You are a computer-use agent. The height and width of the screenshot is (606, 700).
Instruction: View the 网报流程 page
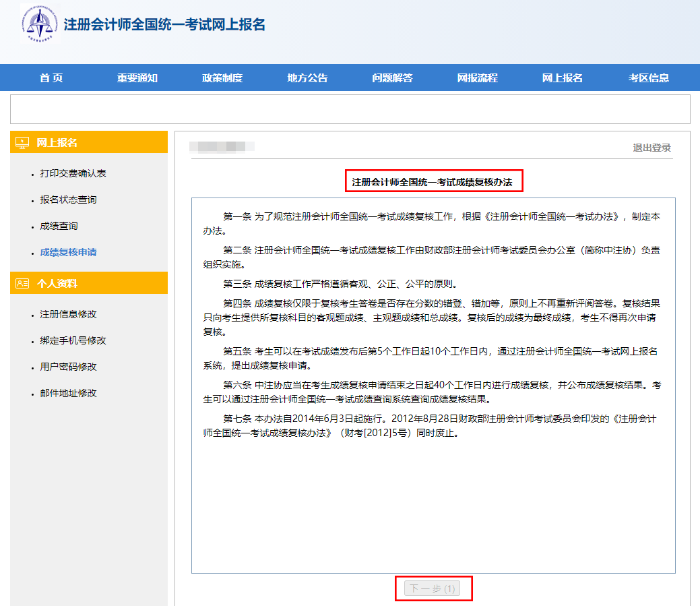click(x=477, y=78)
